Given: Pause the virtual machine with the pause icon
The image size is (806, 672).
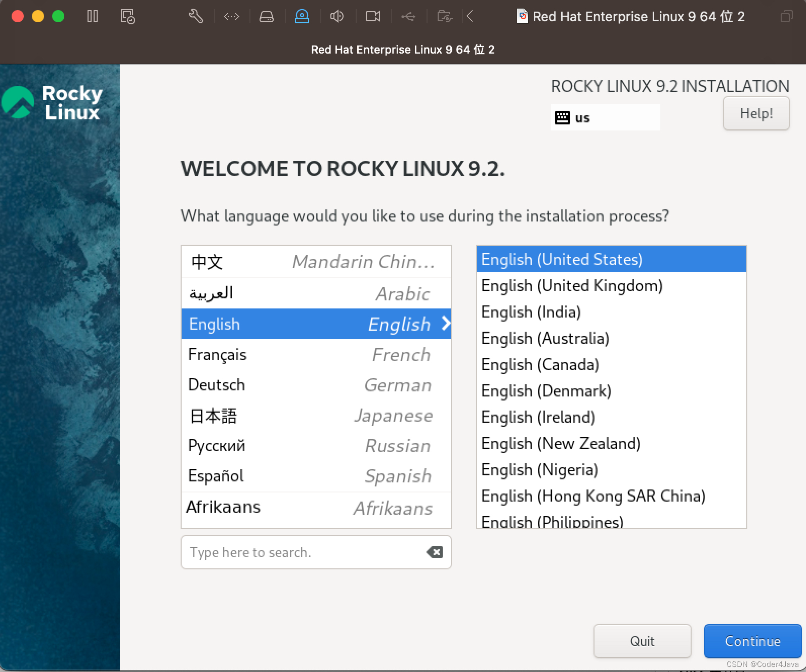Looking at the screenshot, I should point(93,17).
